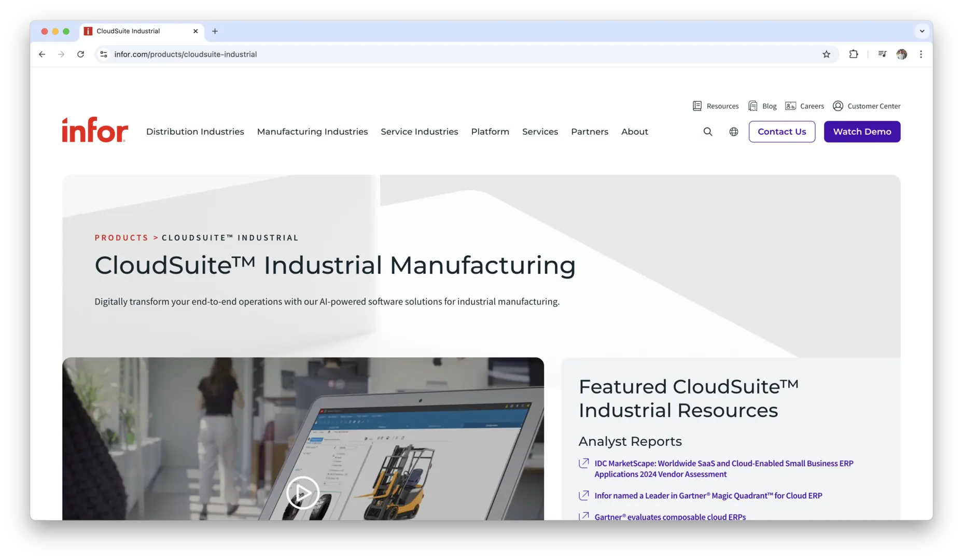963x560 pixels.
Task: Open IDC MarketScape vendor assessment report link
Action: pos(723,469)
